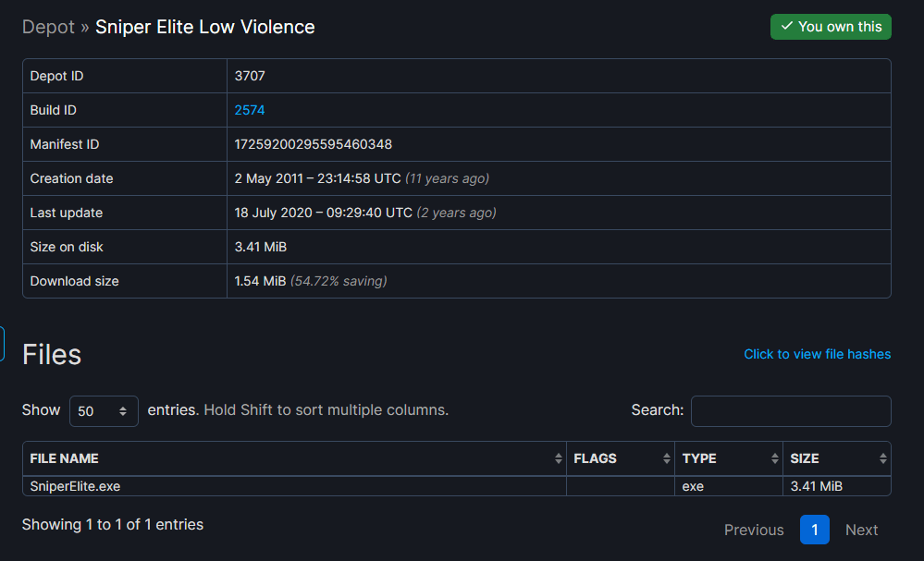Click the Files heading
Viewport: 924px width, 561px height.
click(x=52, y=354)
